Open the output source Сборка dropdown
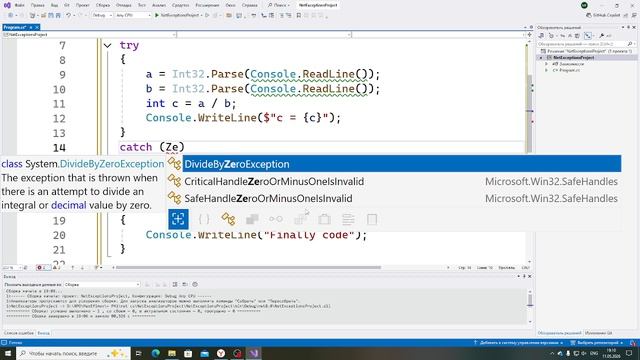Image resolution: width=640 pixels, height=360 pixels. [x=102, y=284]
